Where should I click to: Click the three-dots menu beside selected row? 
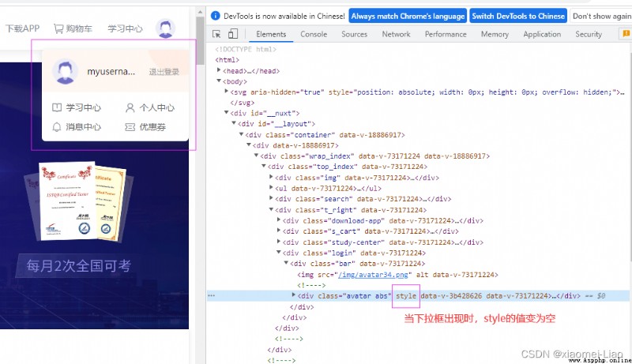pos(211,296)
